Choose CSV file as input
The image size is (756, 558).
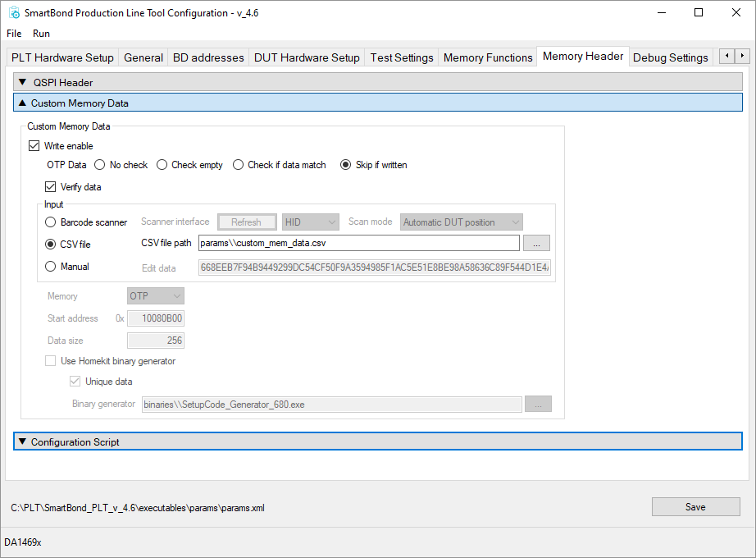point(51,245)
